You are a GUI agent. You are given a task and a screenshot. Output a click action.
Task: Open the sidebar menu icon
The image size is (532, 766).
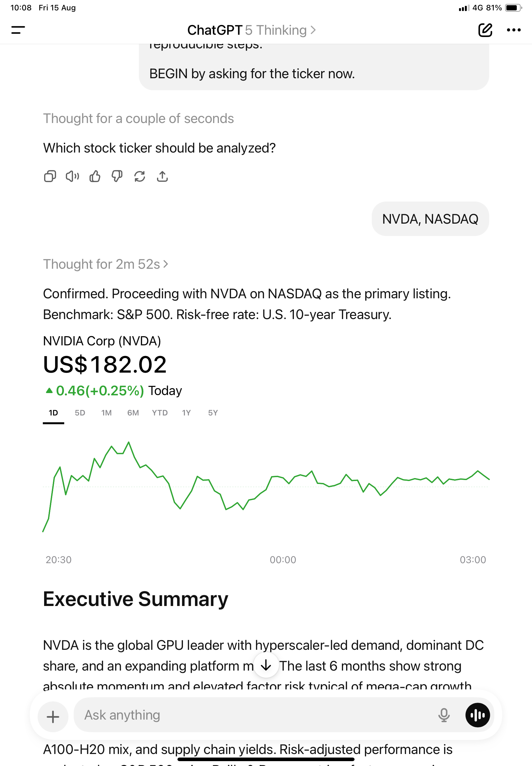click(x=18, y=30)
